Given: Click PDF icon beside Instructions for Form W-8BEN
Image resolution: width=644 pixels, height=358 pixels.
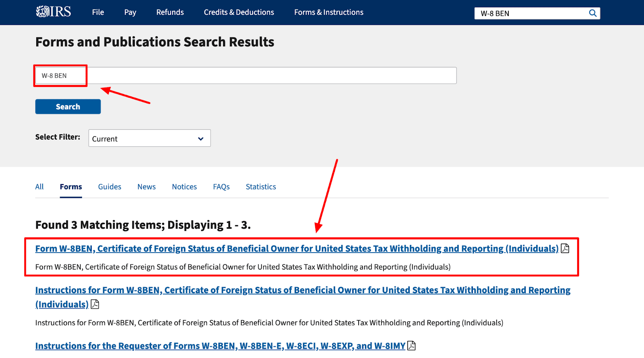Looking at the screenshot, I should pos(95,304).
